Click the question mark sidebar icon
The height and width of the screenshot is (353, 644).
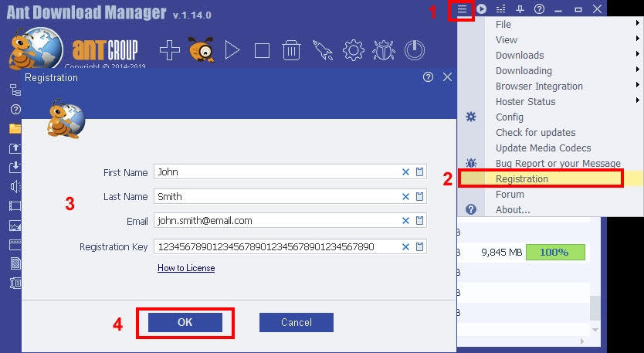(x=15, y=110)
